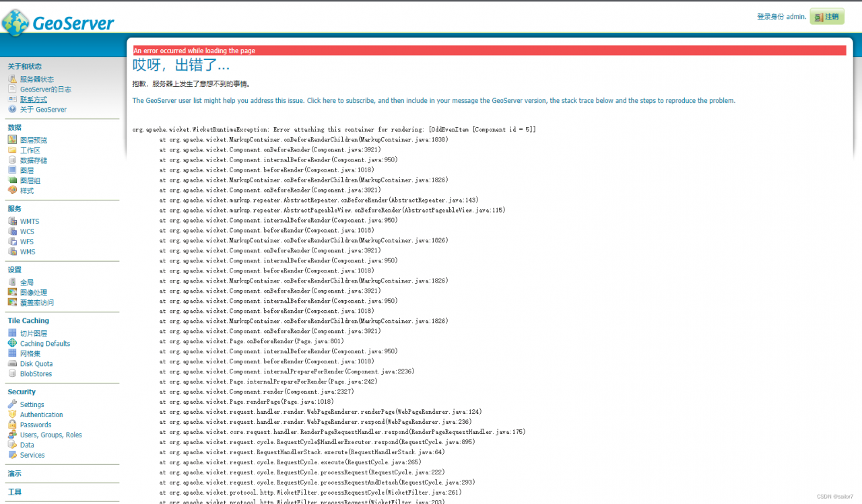Click the 样式 palette icon
Image resolution: width=862 pixels, height=504 pixels.
(12, 190)
